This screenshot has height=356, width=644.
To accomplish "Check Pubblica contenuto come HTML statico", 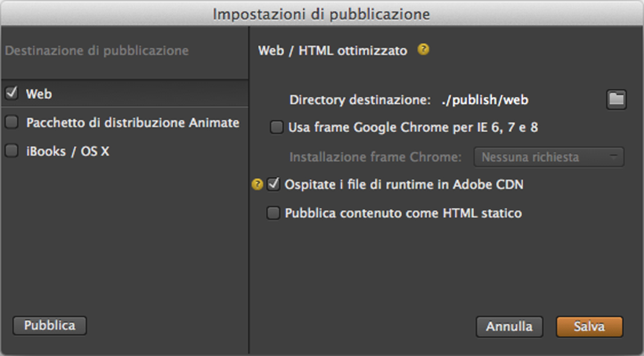I will (x=273, y=213).
